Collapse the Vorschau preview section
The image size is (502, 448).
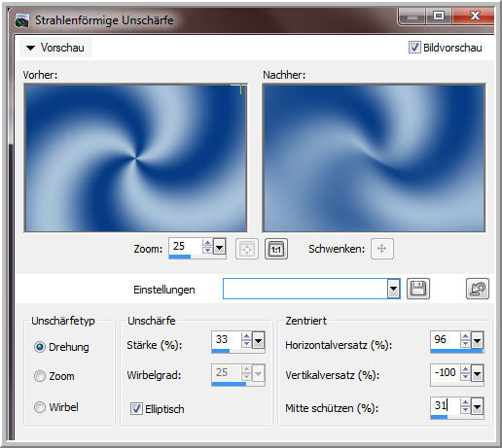[x=31, y=48]
